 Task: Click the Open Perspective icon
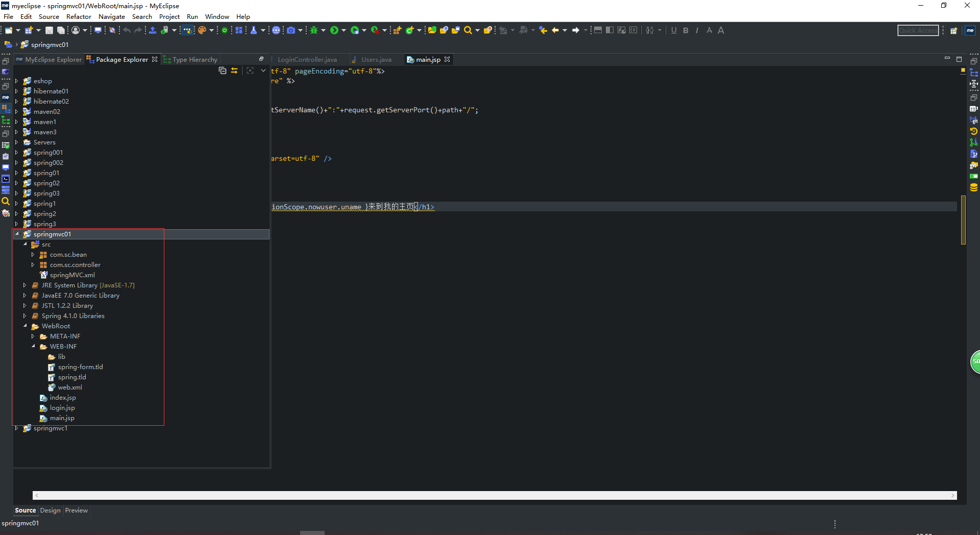953,31
